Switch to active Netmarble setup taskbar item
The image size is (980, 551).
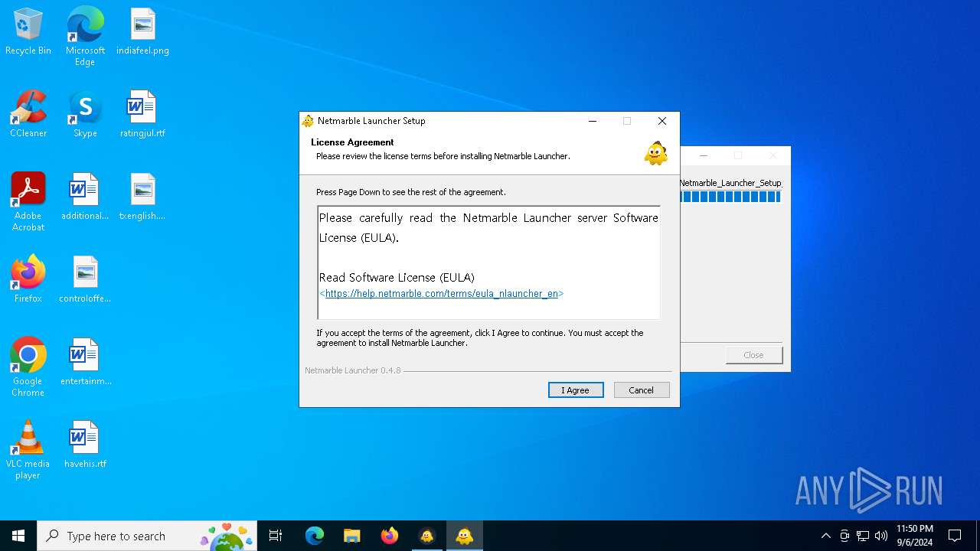tap(465, 536)
